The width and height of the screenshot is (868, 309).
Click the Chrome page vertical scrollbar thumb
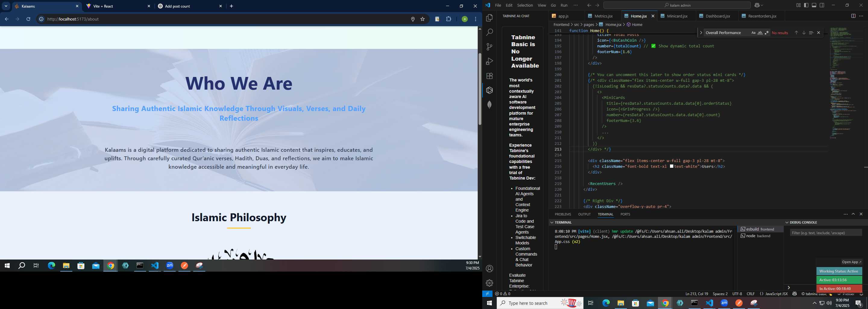tap(480, 89)
